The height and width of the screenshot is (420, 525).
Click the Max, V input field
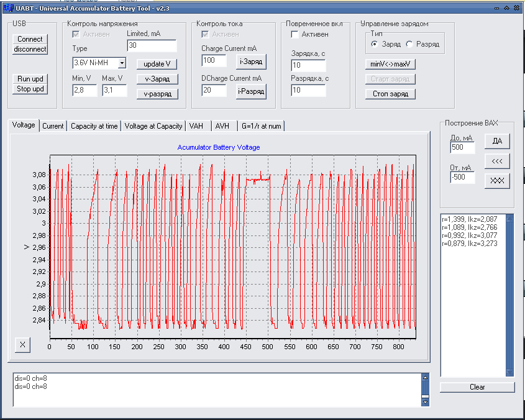[114, 90]
